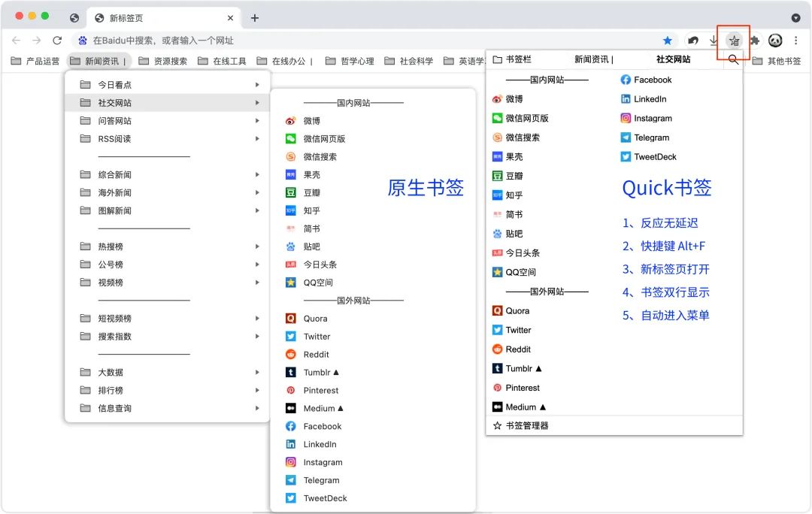Open 搜索指数 folder in menu

(x=168, y=337)
